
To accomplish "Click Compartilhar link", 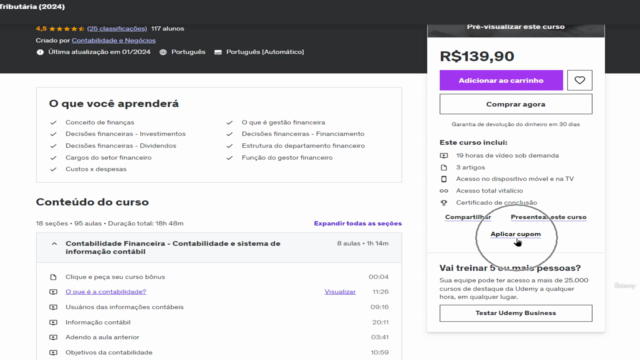I will click(x=468, y=217).
